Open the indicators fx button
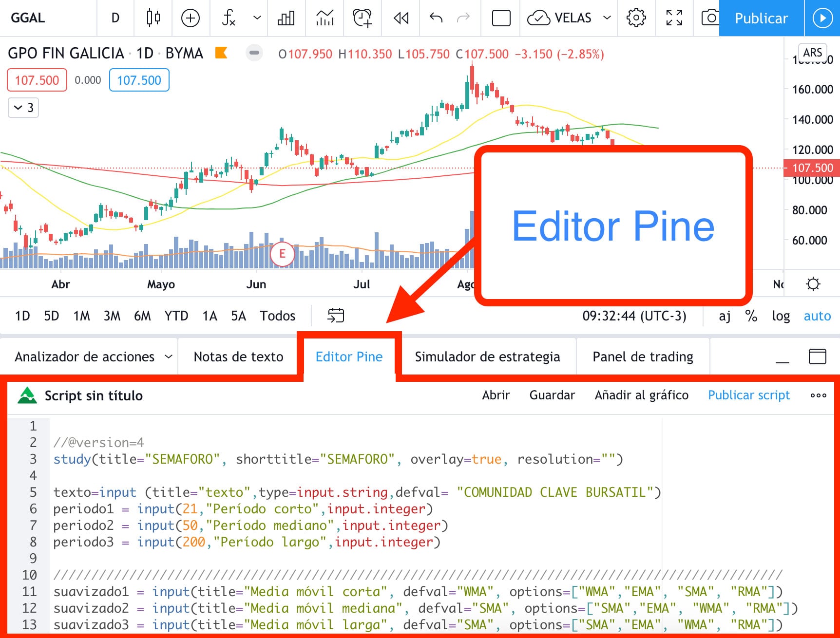This screenshot has width=840, height=638. coord(229,18)
